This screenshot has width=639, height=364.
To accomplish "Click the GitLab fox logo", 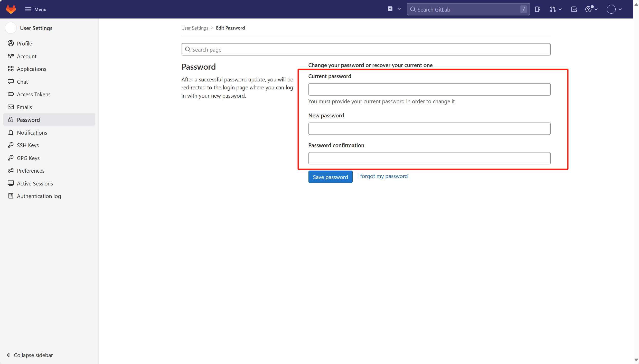I will click(x=11, y=9).
